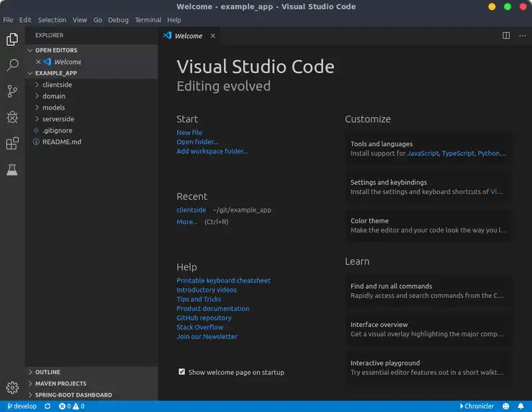Collapse the Open Editors section
Image resolution: width=532 pixels, height=412 pixels.
[x=56, y=50]
